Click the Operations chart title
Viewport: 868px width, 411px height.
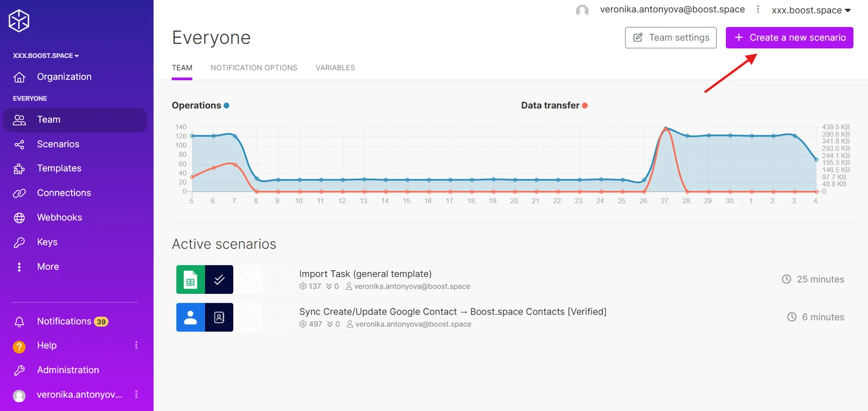tap(196, 105)
